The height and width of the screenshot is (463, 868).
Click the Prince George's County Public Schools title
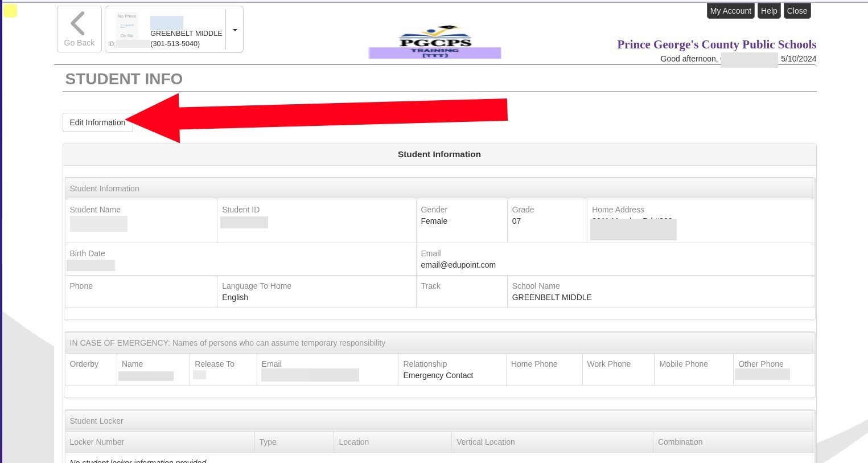[716, 44]
